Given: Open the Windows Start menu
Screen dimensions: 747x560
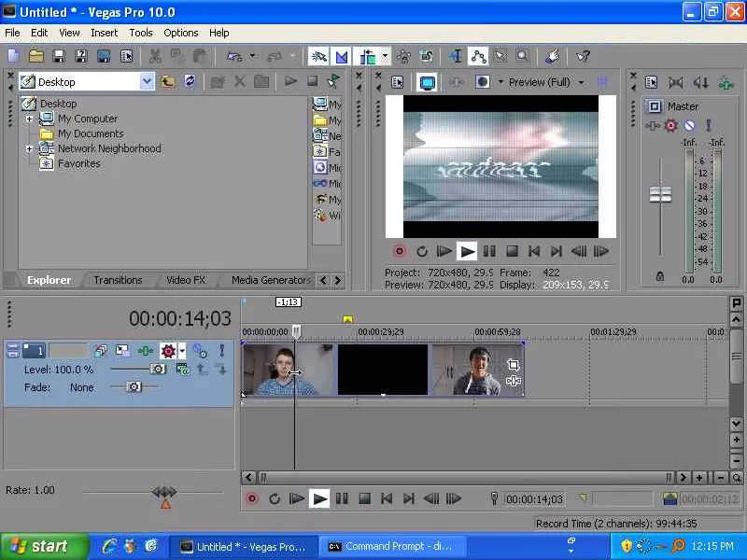Looking at the screenshot, I should 44,546.
